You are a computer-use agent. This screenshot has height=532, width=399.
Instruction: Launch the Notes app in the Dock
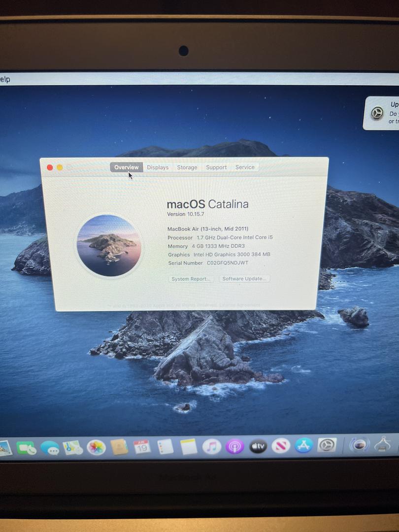[x=189, y=447]
